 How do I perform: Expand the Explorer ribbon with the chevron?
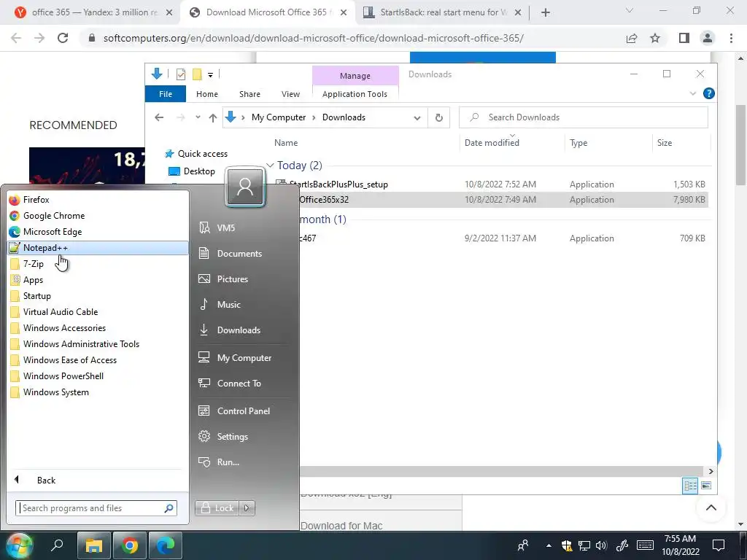pyautogui.click(x=693, y=94)
